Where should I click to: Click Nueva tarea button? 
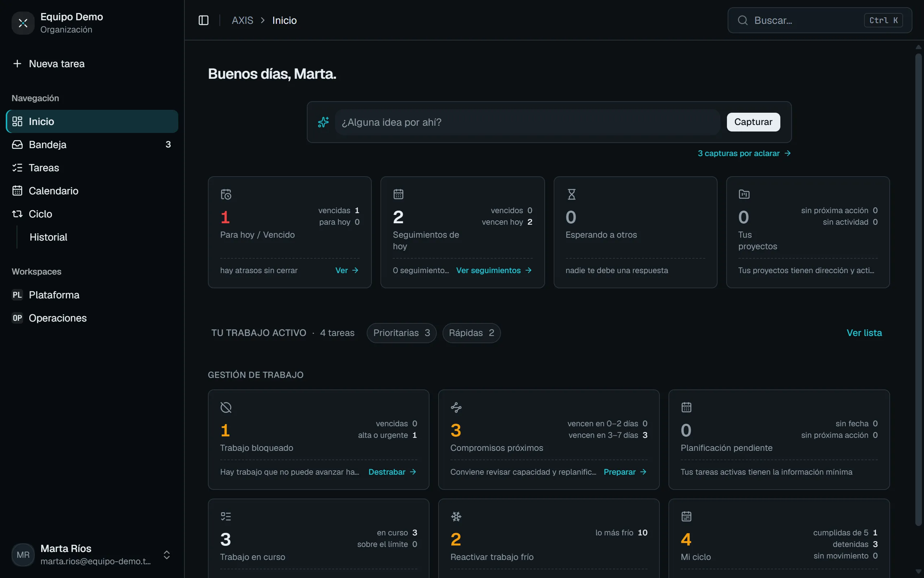coord(92,64)
